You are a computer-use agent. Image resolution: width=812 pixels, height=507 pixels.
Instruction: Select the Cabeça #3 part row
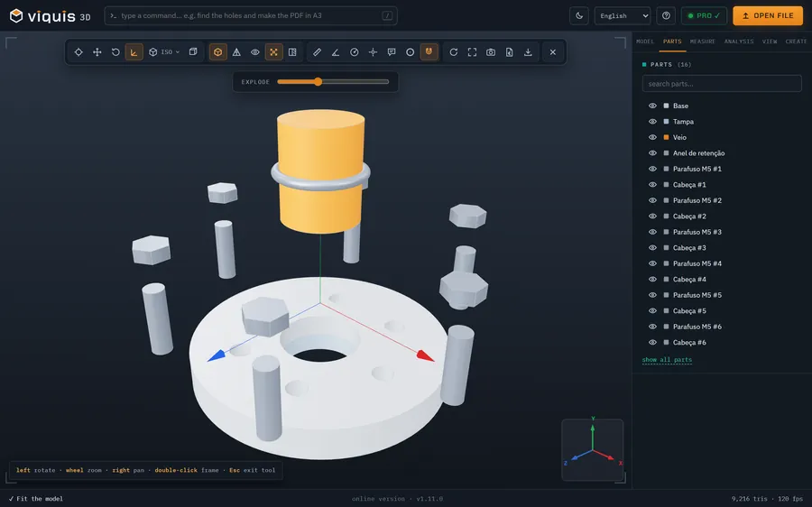tap(722, 248)
